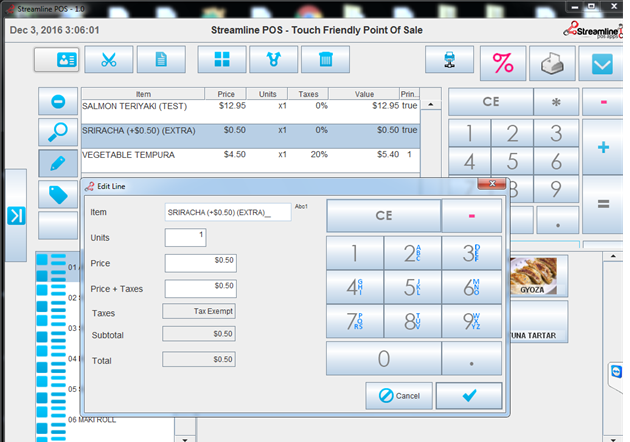630x442 pixels.
Task: Tap digit 6 on main window keypad
Action: (x=556, y=161)
